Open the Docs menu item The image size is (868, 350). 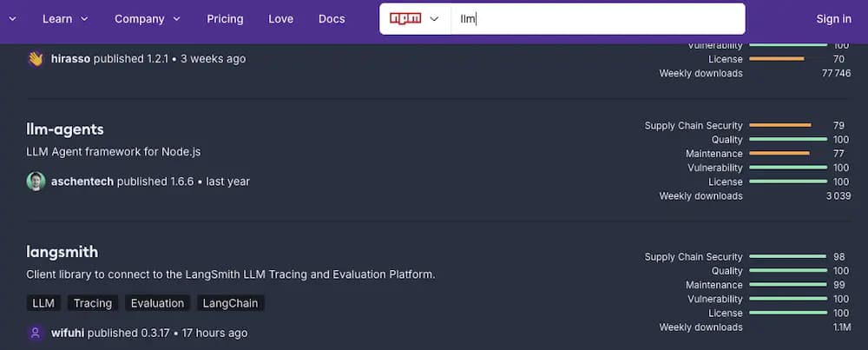[x=332, y=18]
